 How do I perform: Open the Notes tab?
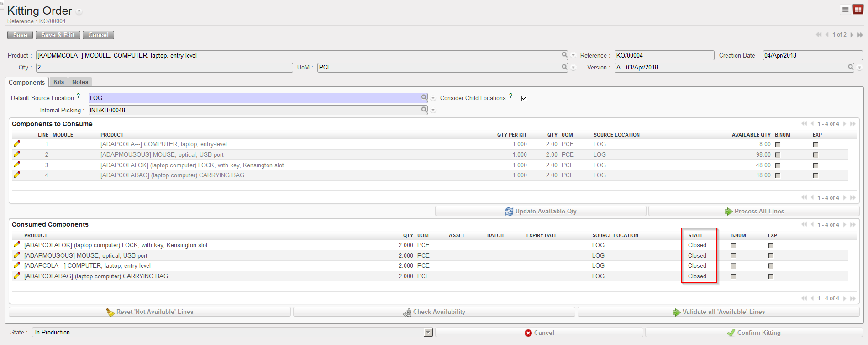click(80, 82)
